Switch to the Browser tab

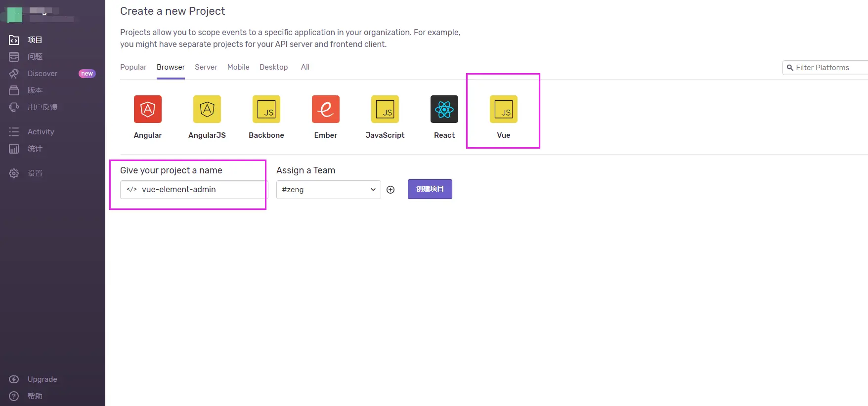pyautogui.click(x=171, y=67)
